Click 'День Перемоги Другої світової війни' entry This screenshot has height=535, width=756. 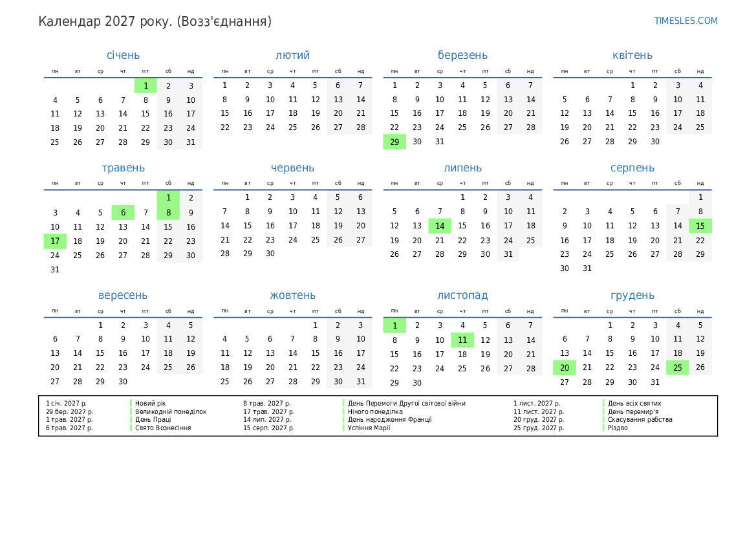406,403
